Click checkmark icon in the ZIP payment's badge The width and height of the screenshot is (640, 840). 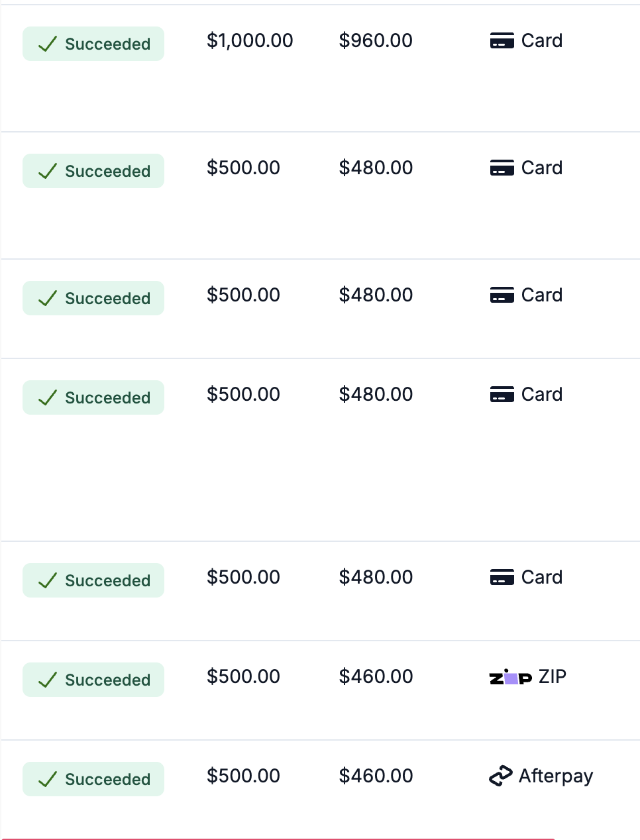click(x=48, y=680)
